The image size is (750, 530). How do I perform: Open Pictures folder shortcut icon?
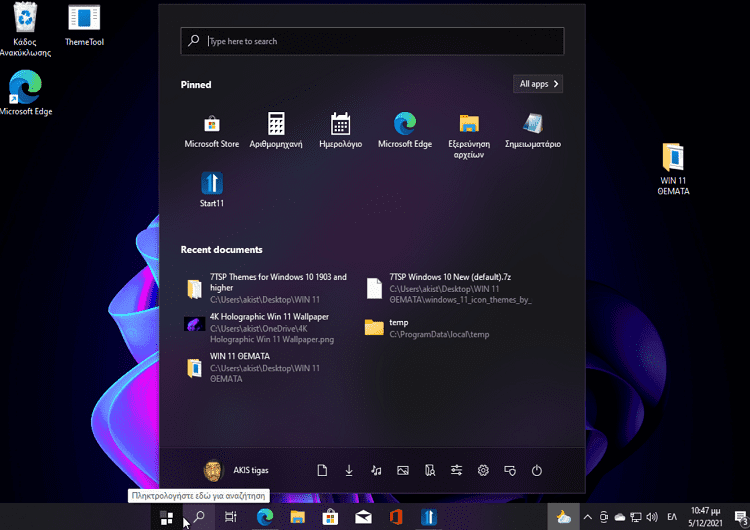403,471
